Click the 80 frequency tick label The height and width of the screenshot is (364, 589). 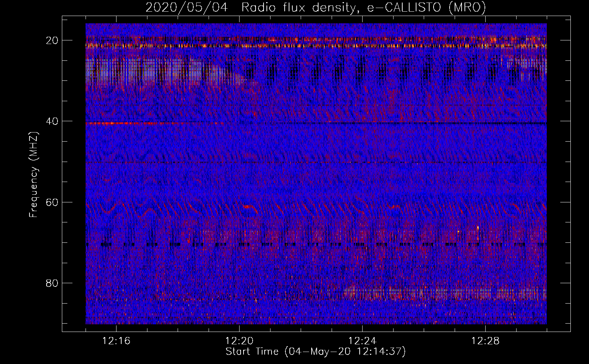pyautogui.click(x=52, y=283)
